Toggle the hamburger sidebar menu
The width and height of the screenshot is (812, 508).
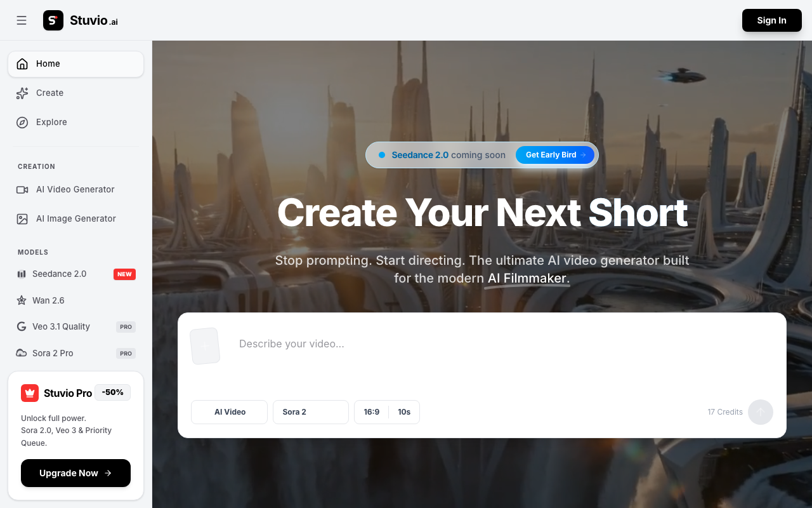click(22, 20)
